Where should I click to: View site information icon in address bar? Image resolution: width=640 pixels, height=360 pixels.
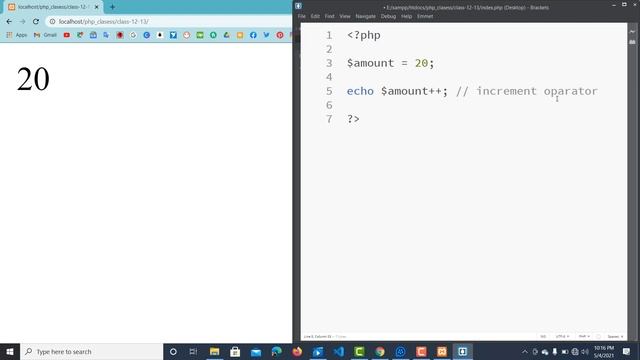point(52,21)
